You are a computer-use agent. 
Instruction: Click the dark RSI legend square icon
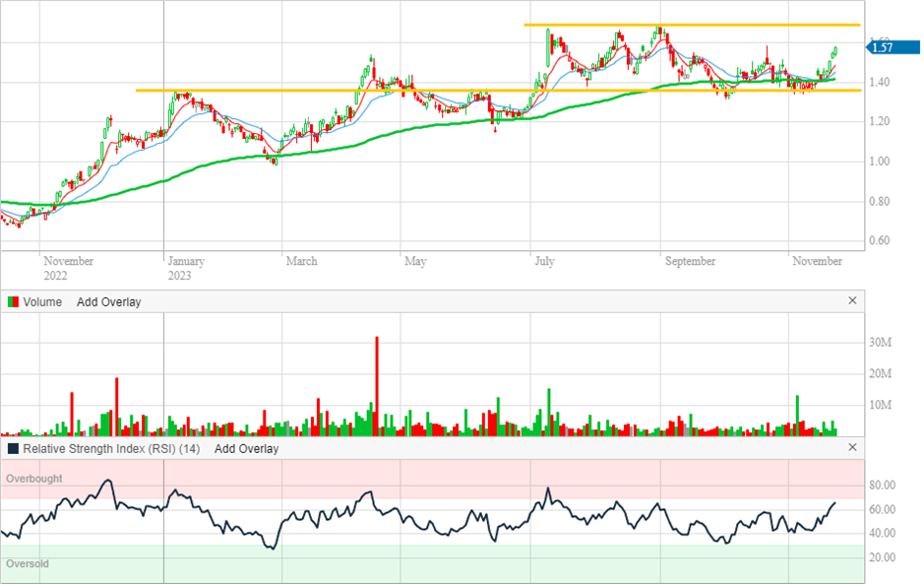point(13,449)
